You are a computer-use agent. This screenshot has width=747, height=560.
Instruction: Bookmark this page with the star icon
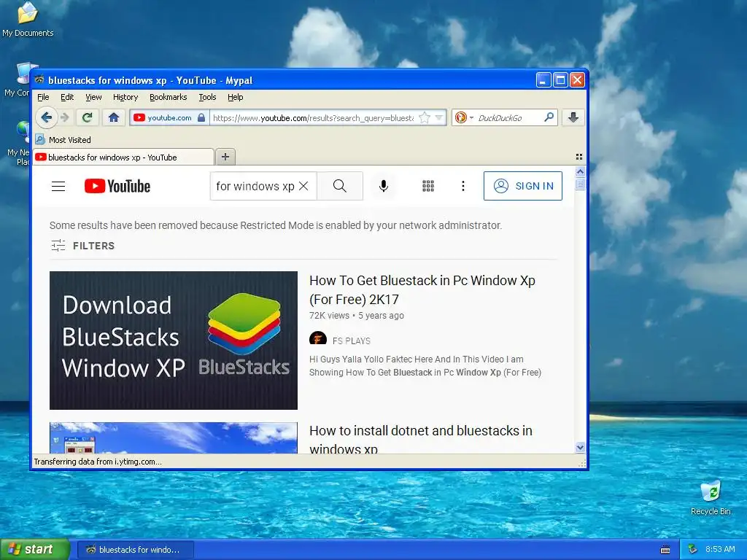424,117
